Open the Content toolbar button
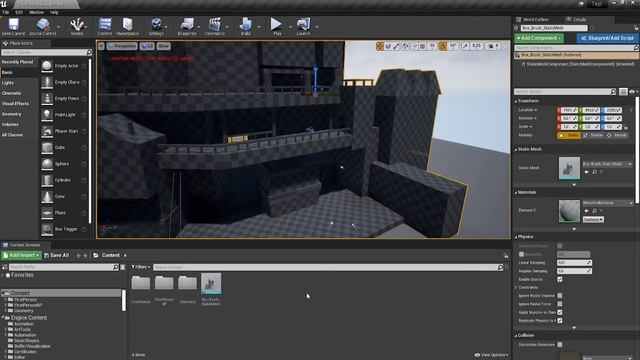The image size is (640, 360). (x=105, y=27)
